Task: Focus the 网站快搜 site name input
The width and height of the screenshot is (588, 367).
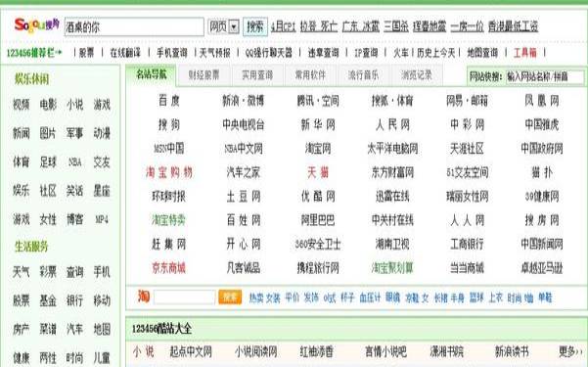Action: (545, 77)
